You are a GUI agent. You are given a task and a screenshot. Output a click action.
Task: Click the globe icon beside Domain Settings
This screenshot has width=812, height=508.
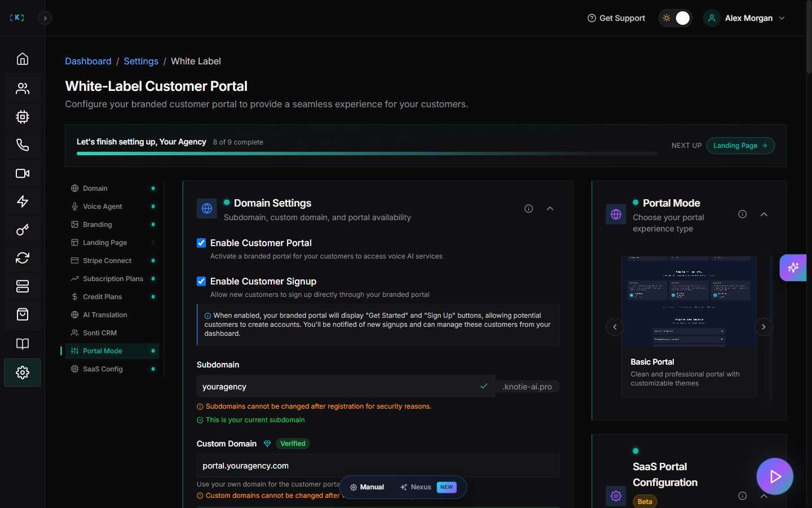(207, 208)
